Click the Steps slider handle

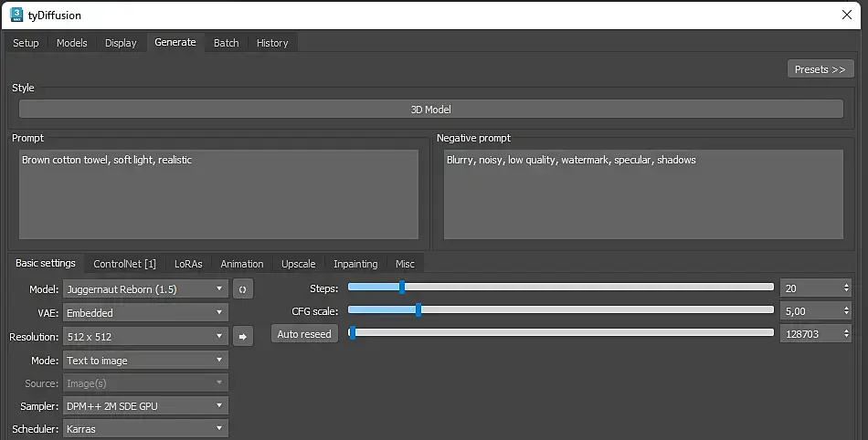coord(402,287)
